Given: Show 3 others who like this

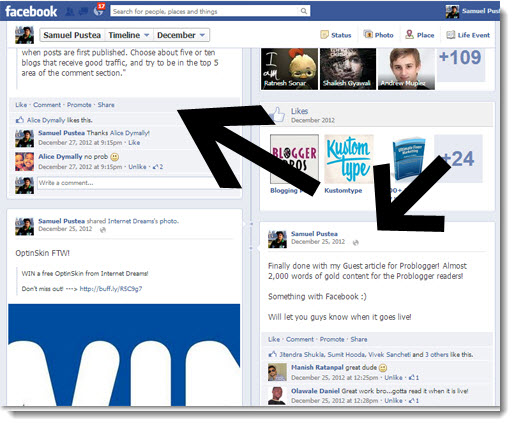Looking at the screenshot, I should 438,354.
